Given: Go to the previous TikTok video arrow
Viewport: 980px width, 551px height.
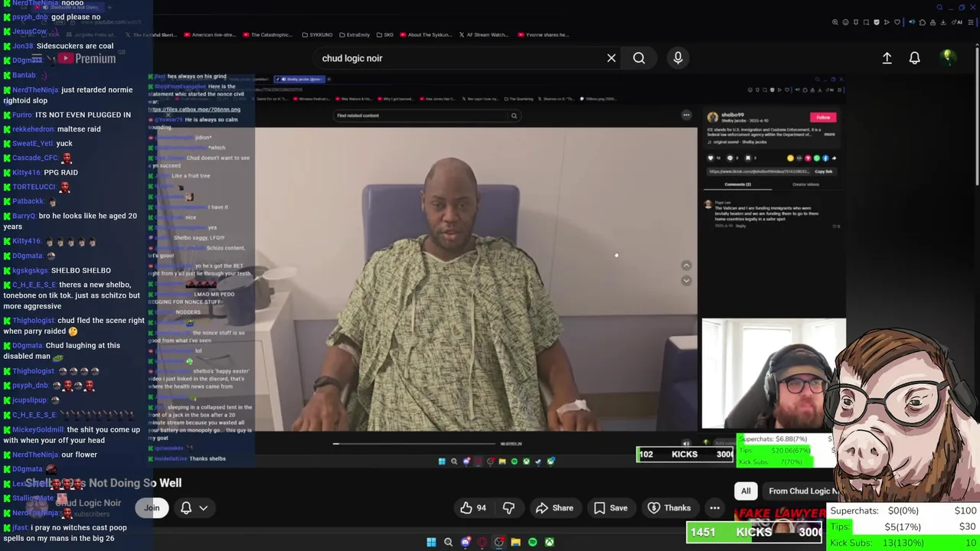Looking at the screenshot, I should point(686,266).
